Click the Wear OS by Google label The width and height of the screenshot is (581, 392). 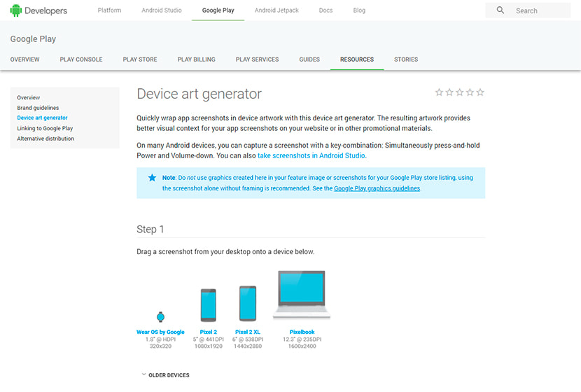coord(160,332)
